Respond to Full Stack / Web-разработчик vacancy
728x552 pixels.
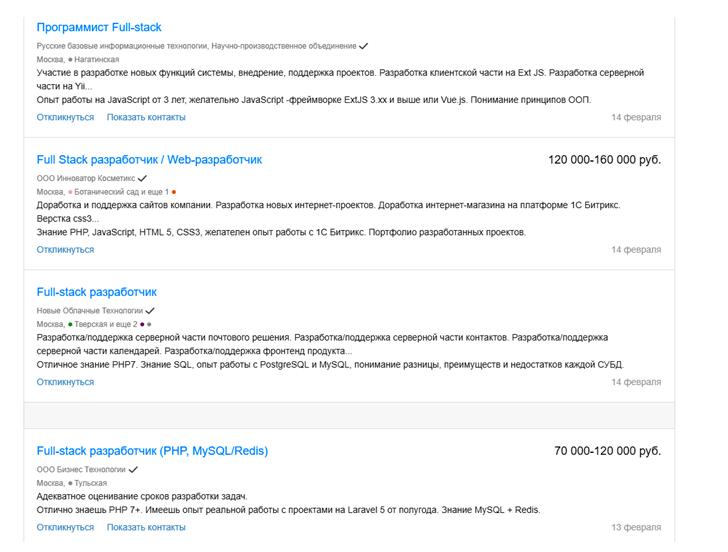[x=65, y=249]
